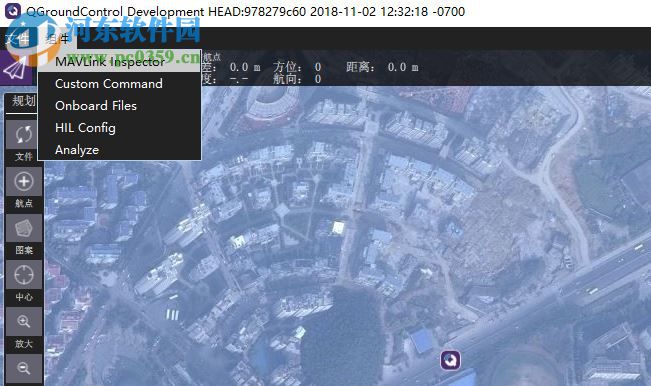Image resolution: width=651 pixels, height=386 pixels.
Task: Select Custom Command menu entry
Action: click(119, 83)
